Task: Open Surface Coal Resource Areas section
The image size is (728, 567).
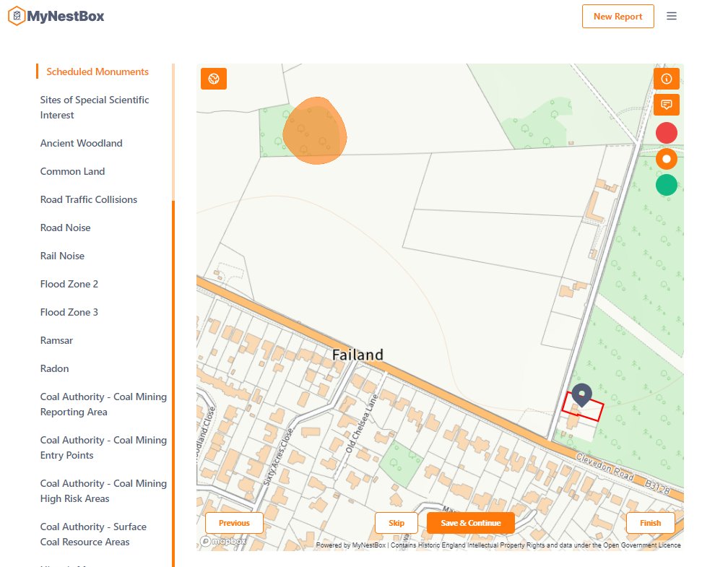Action: [x=93, y=534]
